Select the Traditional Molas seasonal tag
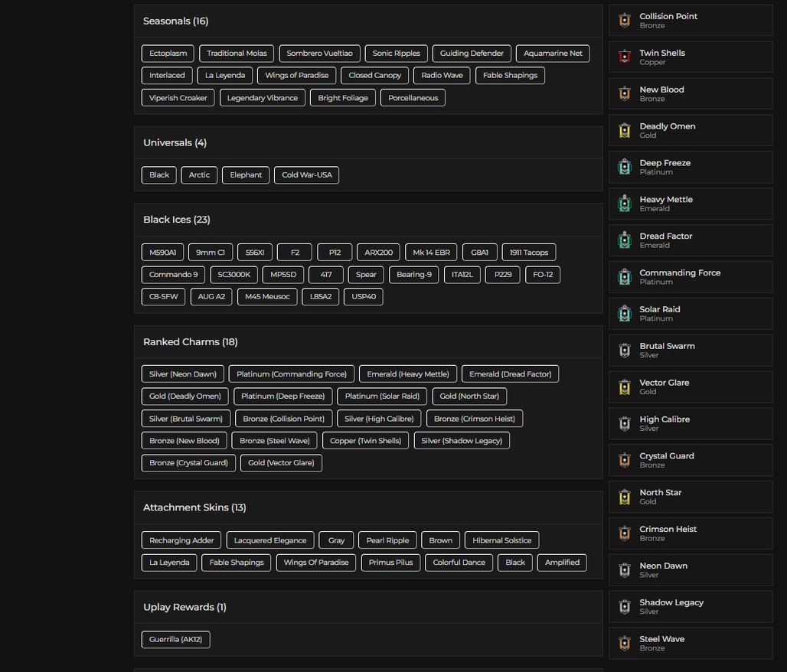Image resolution: width=787 pixels, height=672 pixels. tap(237, 54)
